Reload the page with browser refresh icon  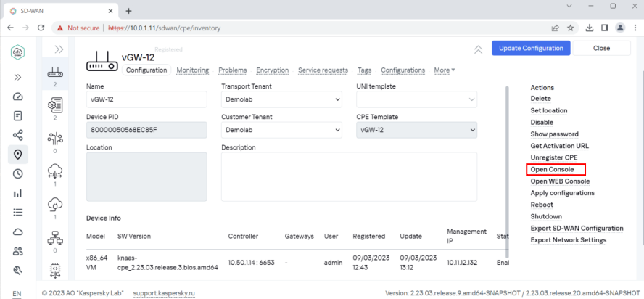click(x=41, y=28)
